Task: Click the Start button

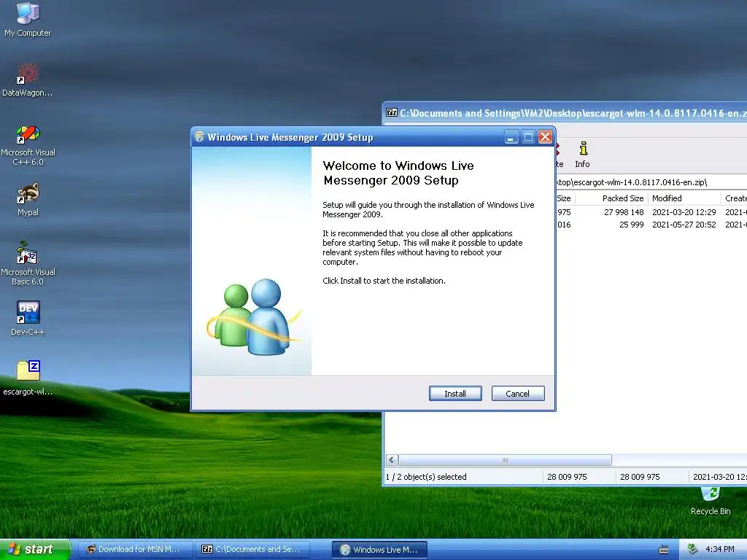Action: point(35,549)
